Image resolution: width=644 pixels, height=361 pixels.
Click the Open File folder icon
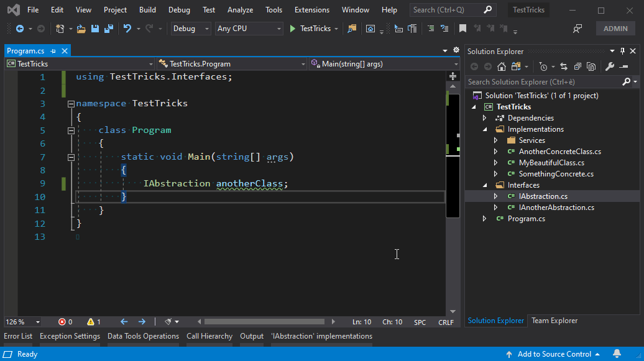point(81,29)
